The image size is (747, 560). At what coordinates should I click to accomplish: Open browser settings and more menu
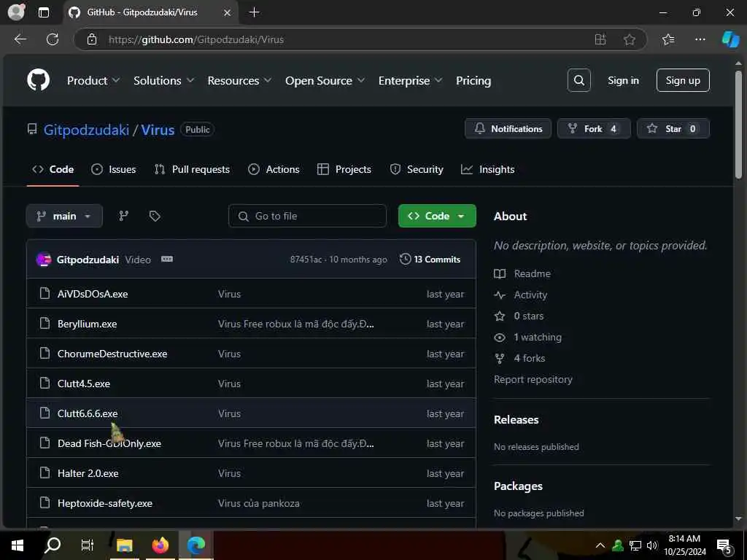700,39
